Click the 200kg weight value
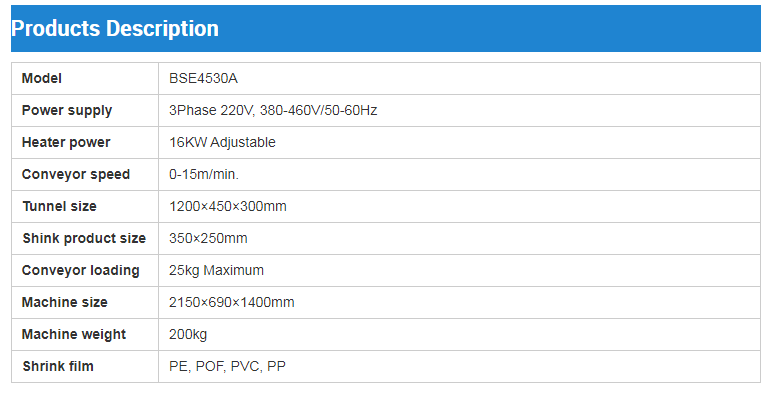Image resolution: width=772 pixels, height=394 pixels. coord(188,334)
